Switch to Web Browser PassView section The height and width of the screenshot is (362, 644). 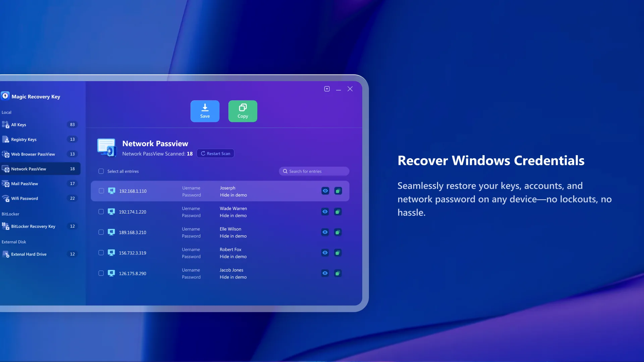[33, 154]
